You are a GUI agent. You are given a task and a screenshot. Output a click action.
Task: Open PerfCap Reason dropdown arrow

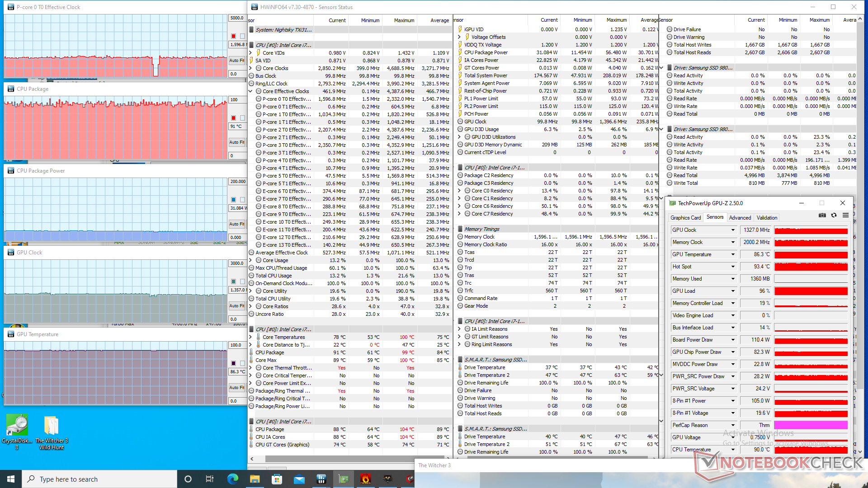coord(733,425)
